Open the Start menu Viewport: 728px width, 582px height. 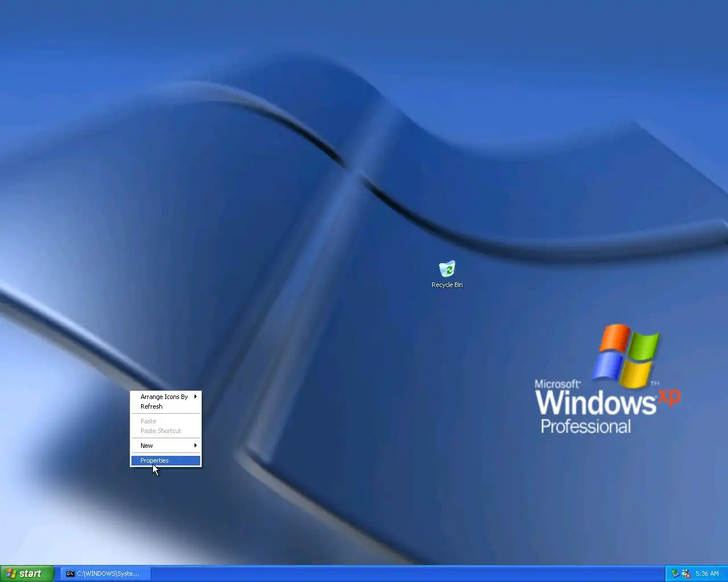tap(27, 573)
